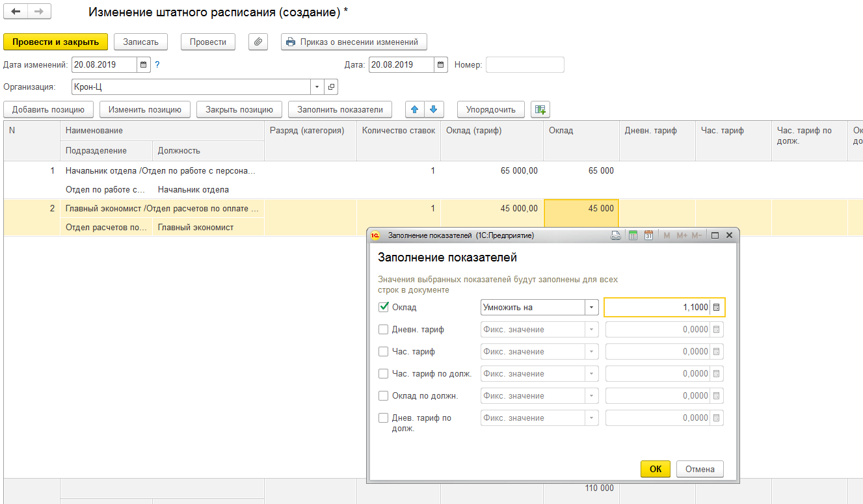This screenshot has width=863, height=504.
Task: Move selected row up with blue arrow
Action: point(415,109)
